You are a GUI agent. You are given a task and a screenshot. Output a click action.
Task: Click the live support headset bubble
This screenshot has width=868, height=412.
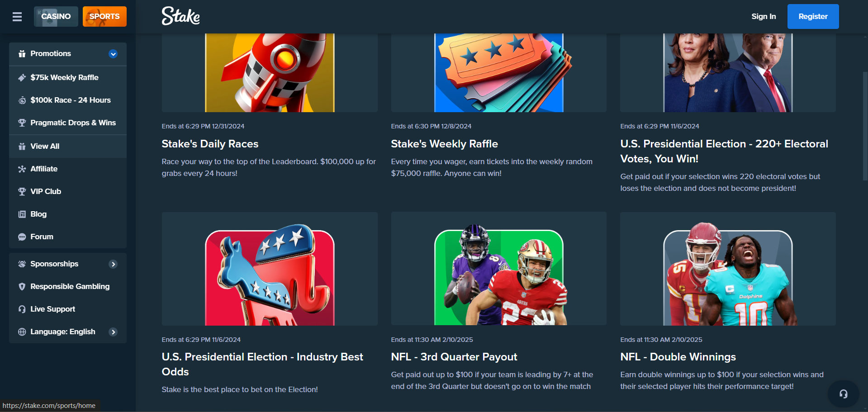coord(843,394)
